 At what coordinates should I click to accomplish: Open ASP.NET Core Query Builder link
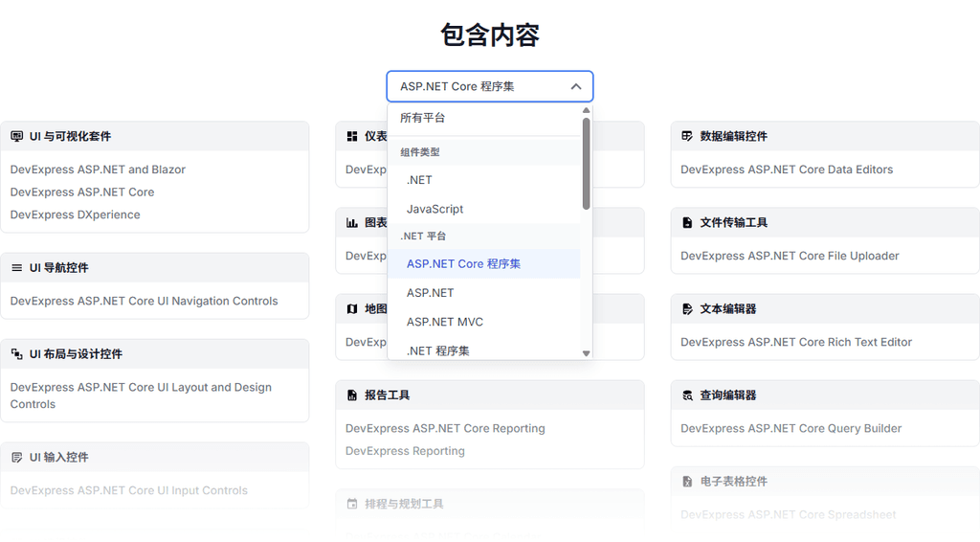[791, 428]
